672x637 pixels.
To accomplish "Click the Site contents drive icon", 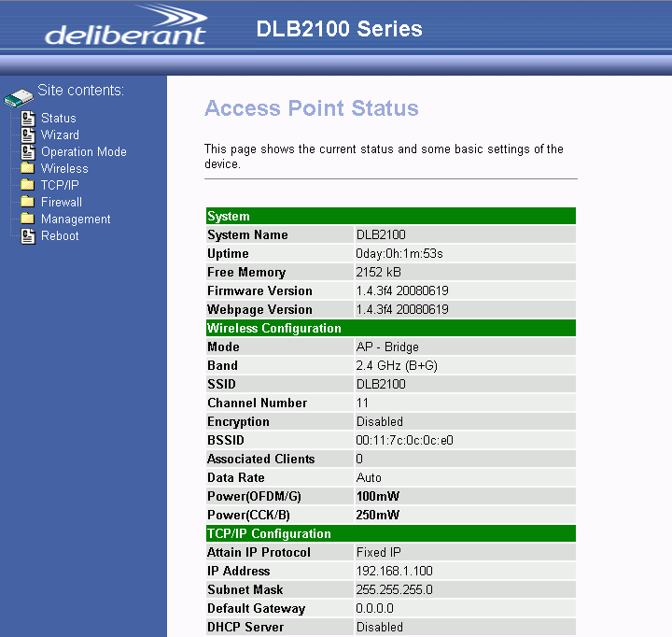I will [x=18, y=97].
